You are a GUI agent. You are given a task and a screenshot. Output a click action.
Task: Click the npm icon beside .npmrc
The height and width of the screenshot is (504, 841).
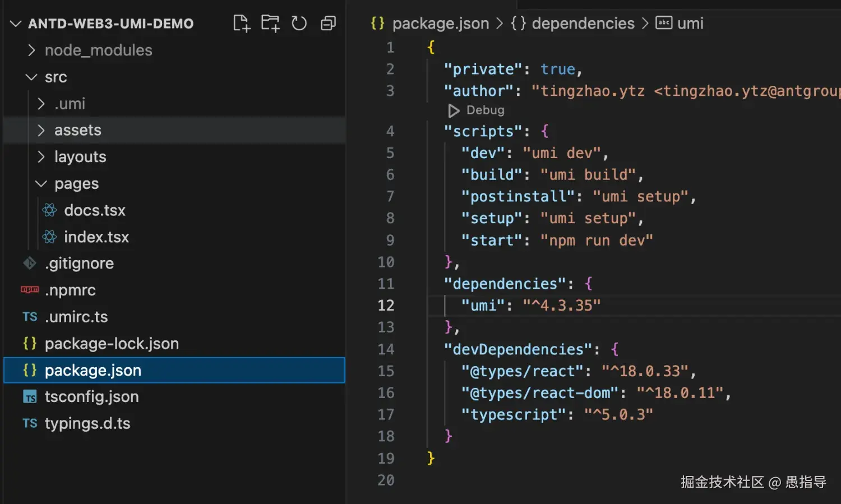[x=30, y=290]
